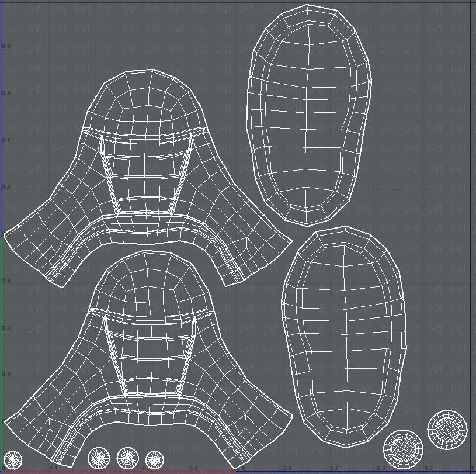Click the 0.8 label on the vertical axis
The image size is (476, 474).
tap(6, 93)
